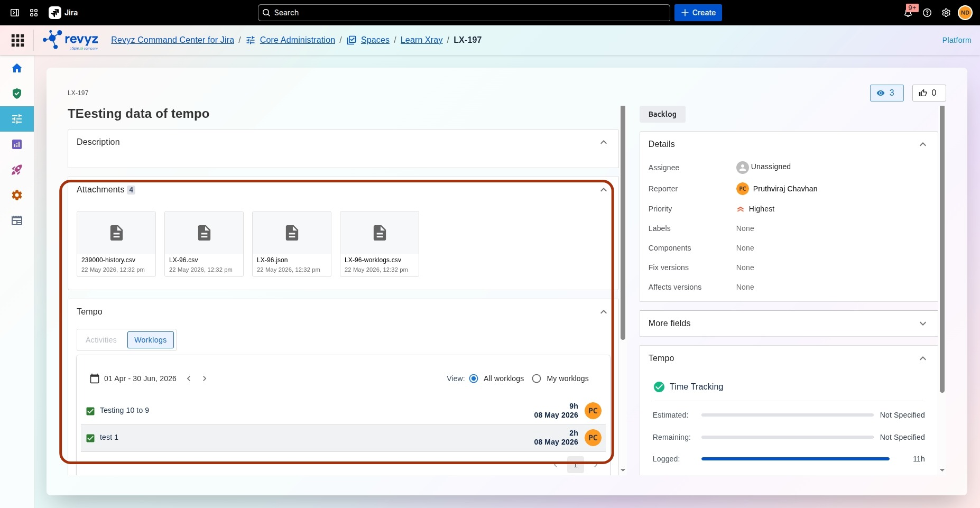Collapse the left Tempo worklogs section

604,312
